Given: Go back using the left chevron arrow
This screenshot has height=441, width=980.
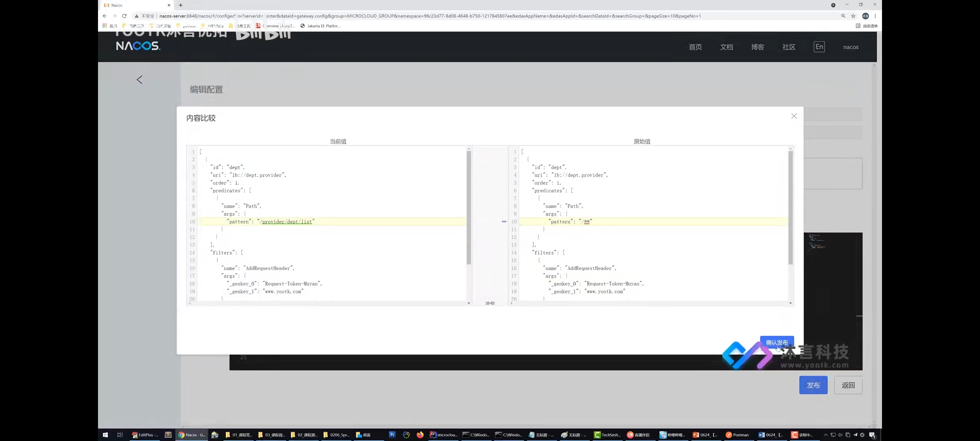Looking at the screenshot, I should (140, 80).
